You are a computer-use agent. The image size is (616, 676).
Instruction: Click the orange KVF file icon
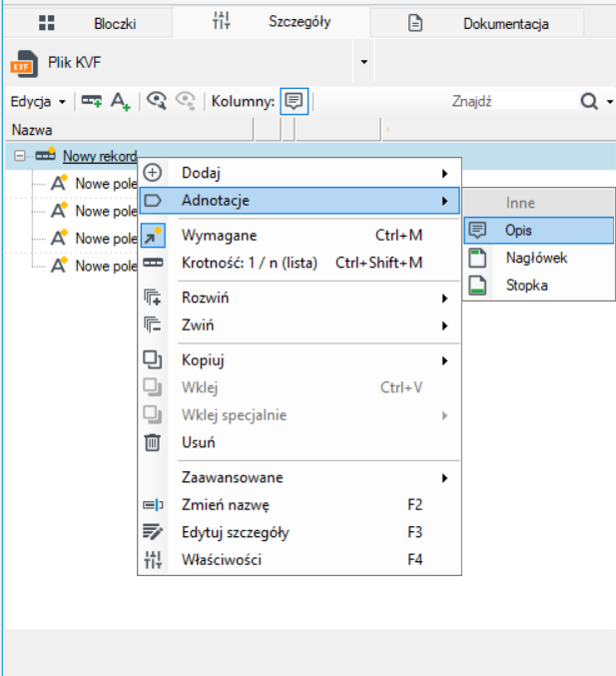[x=24, y=64]
